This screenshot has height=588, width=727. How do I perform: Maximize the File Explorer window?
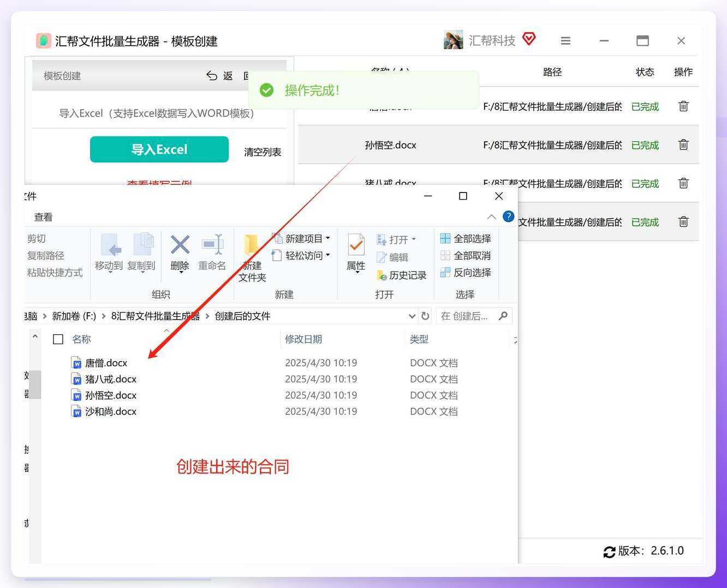[463, 196]
